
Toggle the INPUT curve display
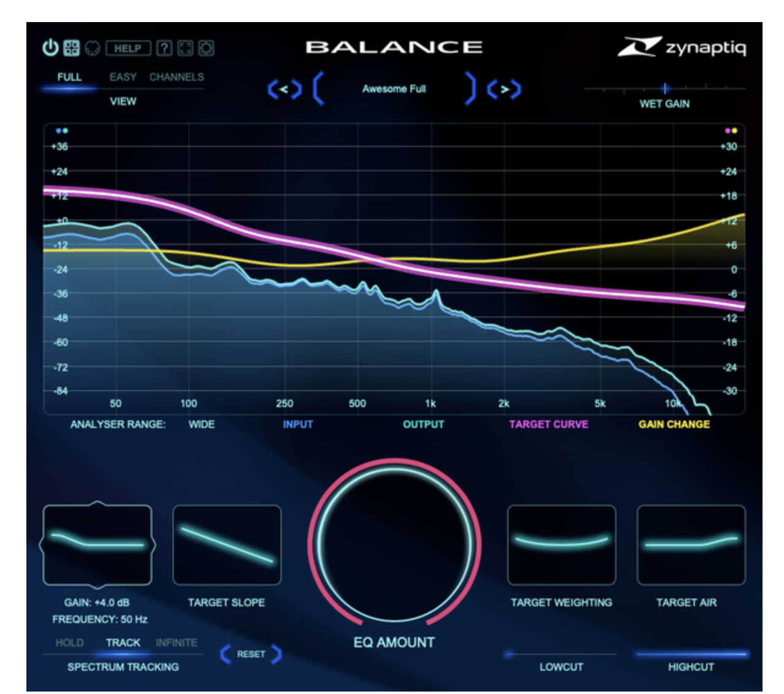298,424
